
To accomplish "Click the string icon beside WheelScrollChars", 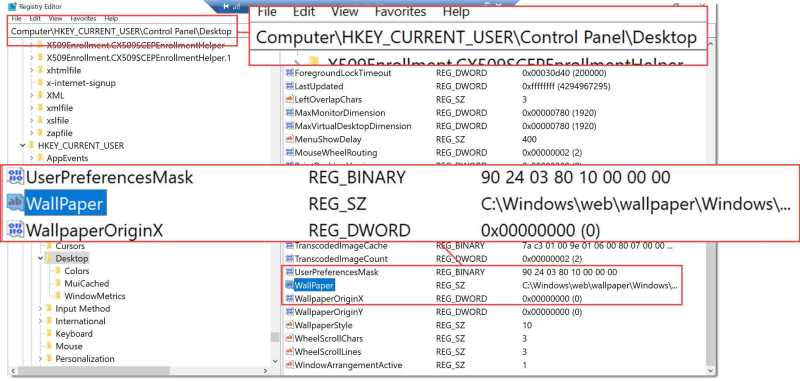I will point(290,338).
